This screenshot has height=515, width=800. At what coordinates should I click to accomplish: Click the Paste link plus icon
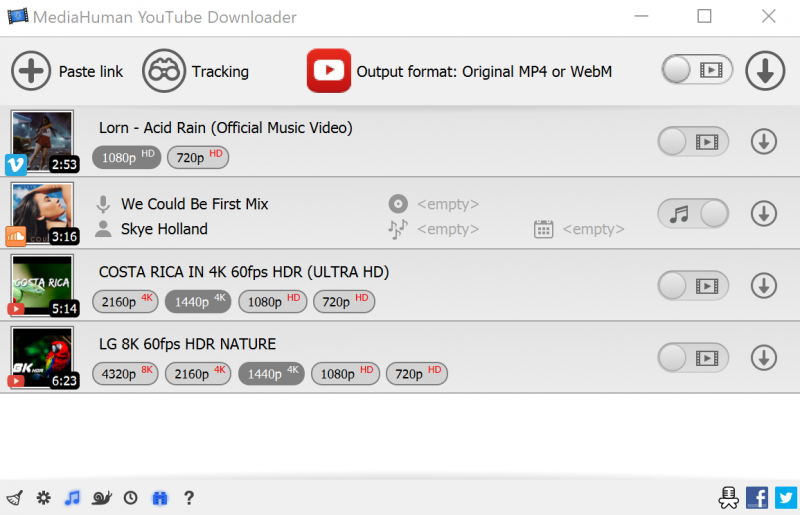(31, 71)
